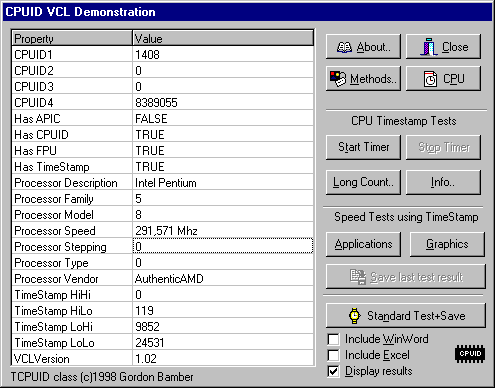This screenshot has height=388, width=495.
Task: Select the VCLVersion value 1.02
Action: [x=223, y=358]
